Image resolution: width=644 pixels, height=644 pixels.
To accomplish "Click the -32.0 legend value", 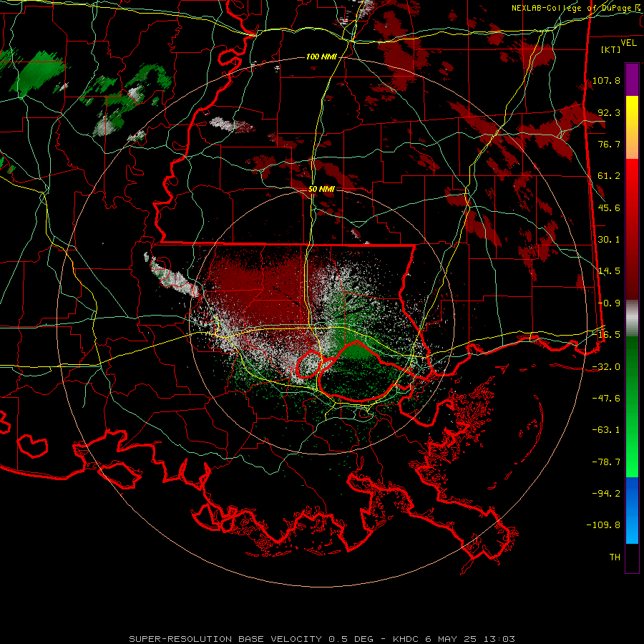I will point(606,367).
